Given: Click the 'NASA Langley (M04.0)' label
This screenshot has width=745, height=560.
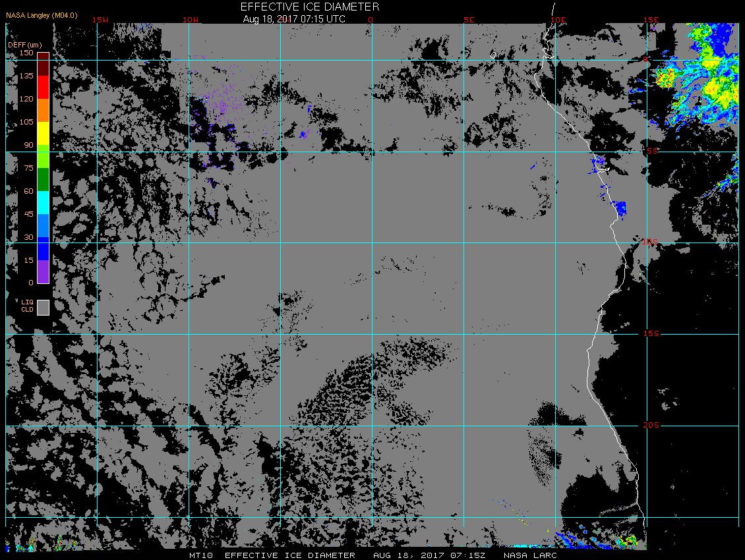Looking at the screenshot, I should click(x=42, y=15).
